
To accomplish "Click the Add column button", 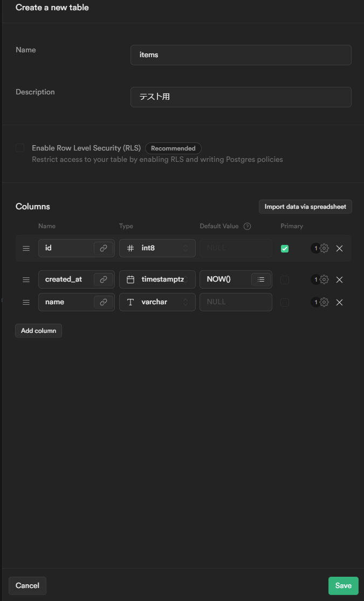I will 38,331.
